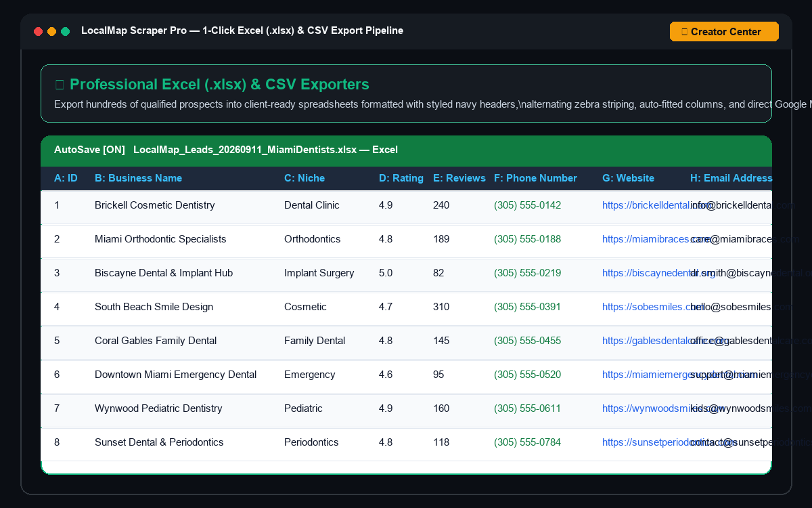Select the 189 reviews cell
Viewport: 812px width, 508px height.
click(441, 239)
